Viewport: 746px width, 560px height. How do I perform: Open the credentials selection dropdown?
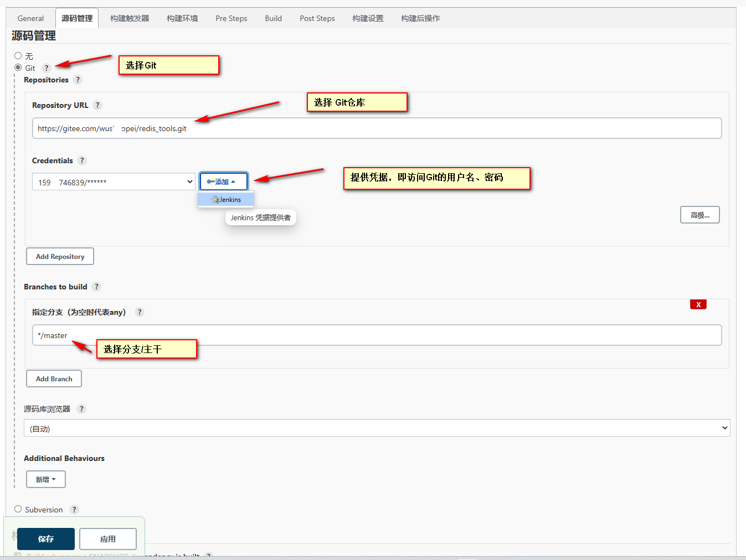pos(114,182)
